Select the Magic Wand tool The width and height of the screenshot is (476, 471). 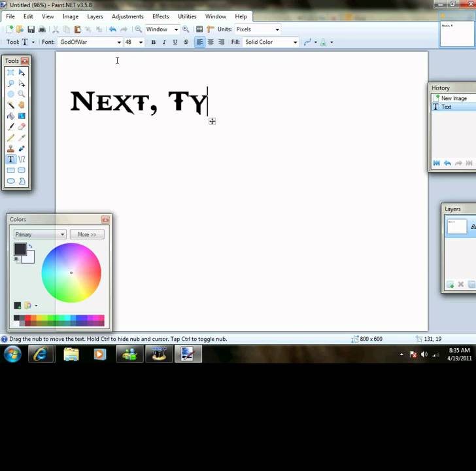coord(10,105)
